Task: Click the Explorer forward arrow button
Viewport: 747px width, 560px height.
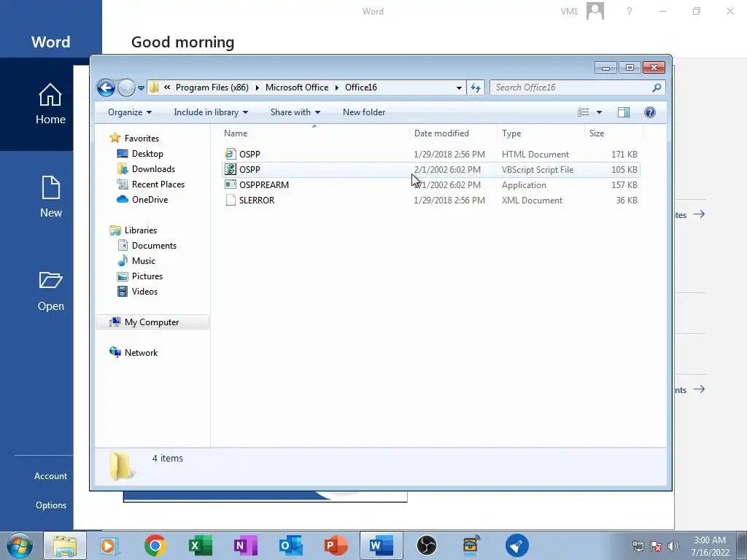Action: pyautogui.click(x=126, y=87)
